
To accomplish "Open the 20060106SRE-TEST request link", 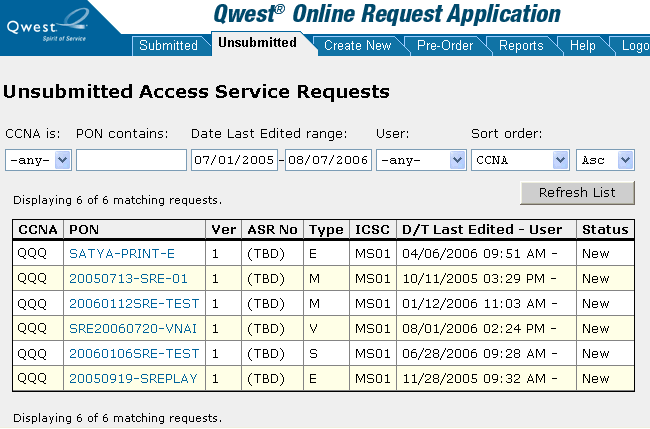I will pyautogui.click(x=134, y=354).
